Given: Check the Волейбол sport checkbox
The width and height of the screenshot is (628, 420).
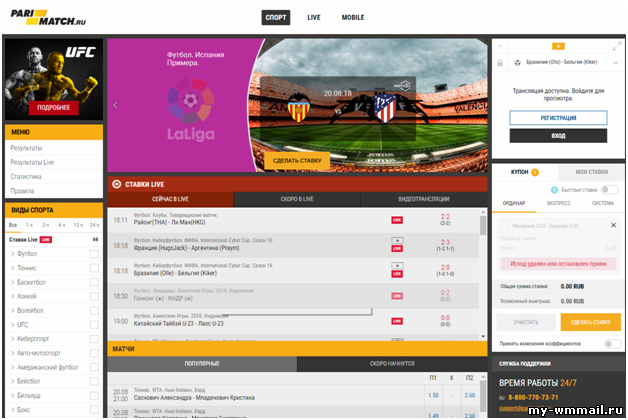Looking at the screenshot, I should click(x=94, y=310).
